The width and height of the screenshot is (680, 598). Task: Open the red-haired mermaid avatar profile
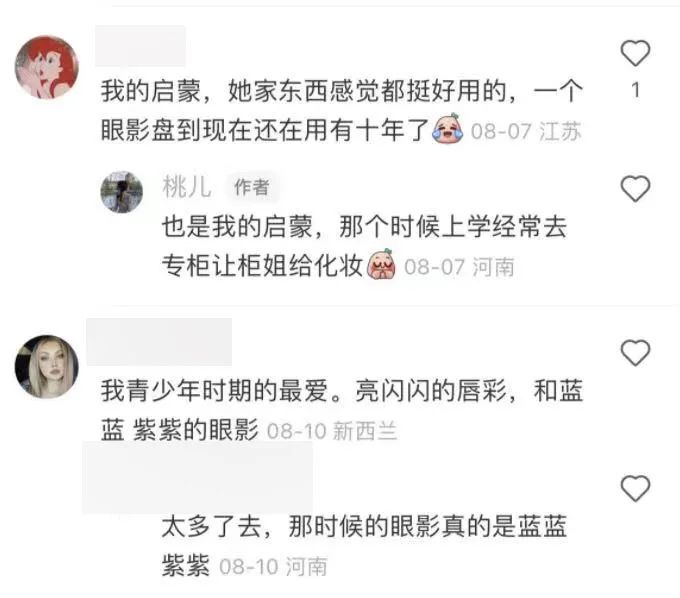coord(47,68)
